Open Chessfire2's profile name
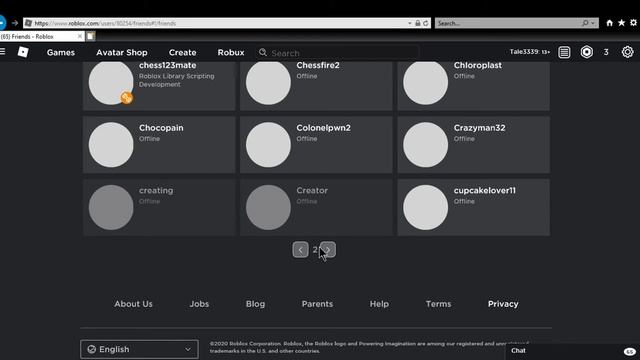 pos(318,65)
